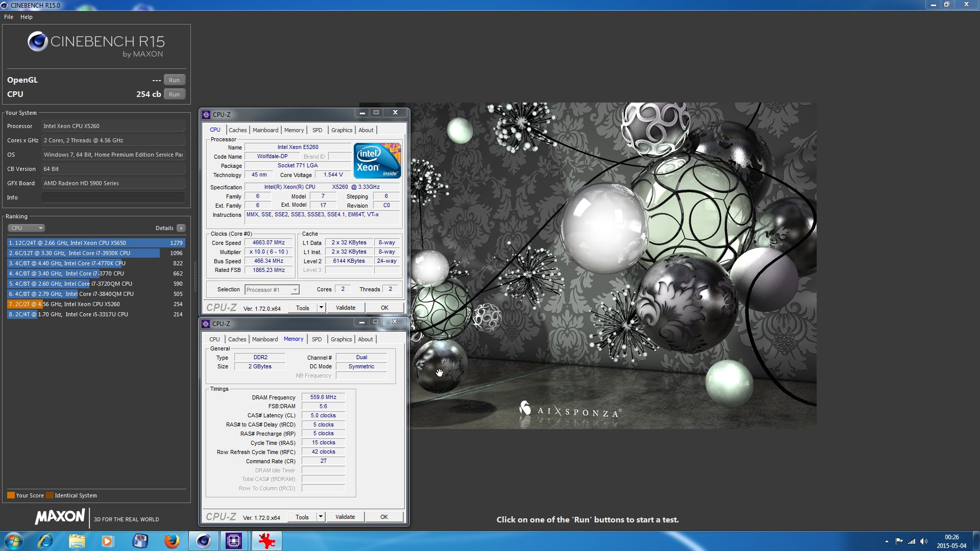Open the Windows Start menu
Image resolution: width=980 pixels, height=551 pixels.
coord(13,541)
